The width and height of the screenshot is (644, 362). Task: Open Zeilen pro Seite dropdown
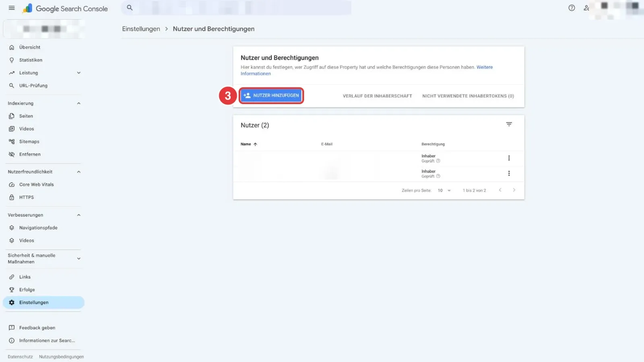tap(444, 191)
